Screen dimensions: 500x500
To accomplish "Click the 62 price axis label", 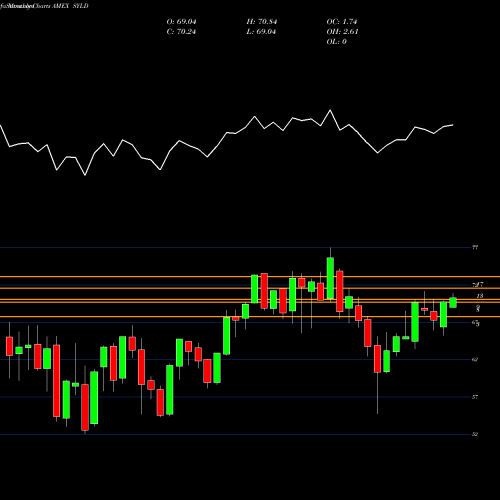I will pos(475,359).
